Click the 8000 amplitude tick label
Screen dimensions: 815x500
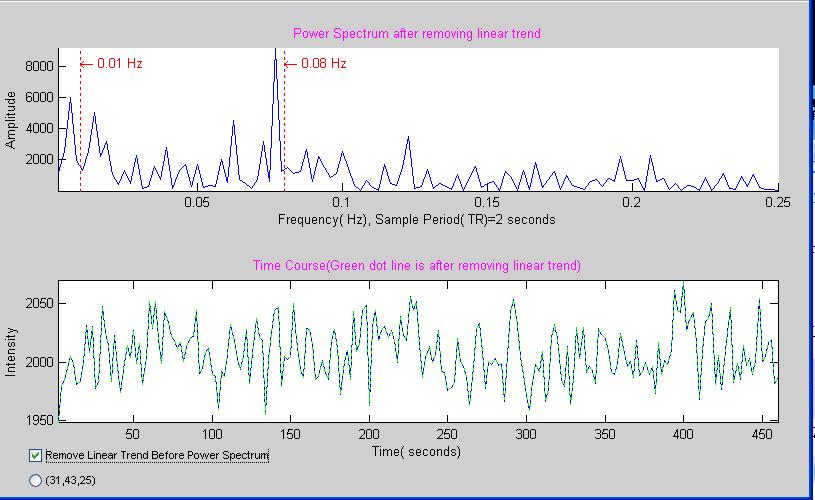[x=40, y=67]
